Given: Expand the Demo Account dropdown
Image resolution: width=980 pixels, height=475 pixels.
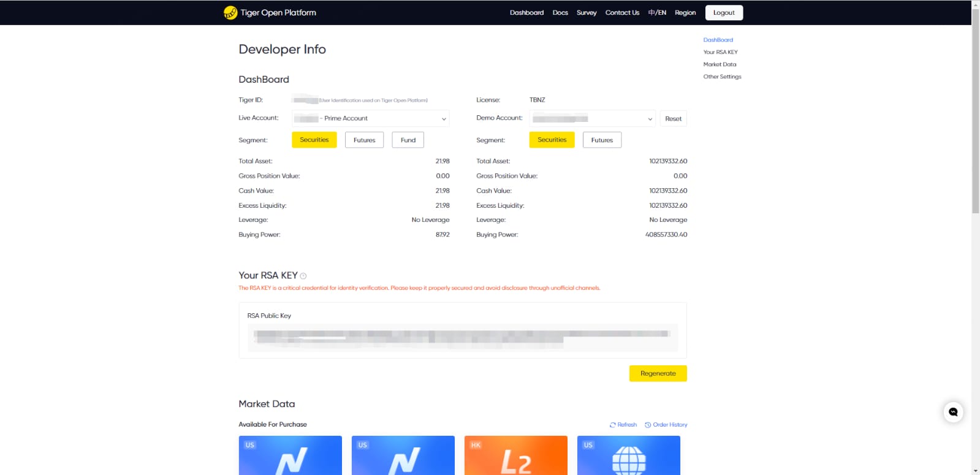Looking at the screenshot, I should tap(593, 118).
